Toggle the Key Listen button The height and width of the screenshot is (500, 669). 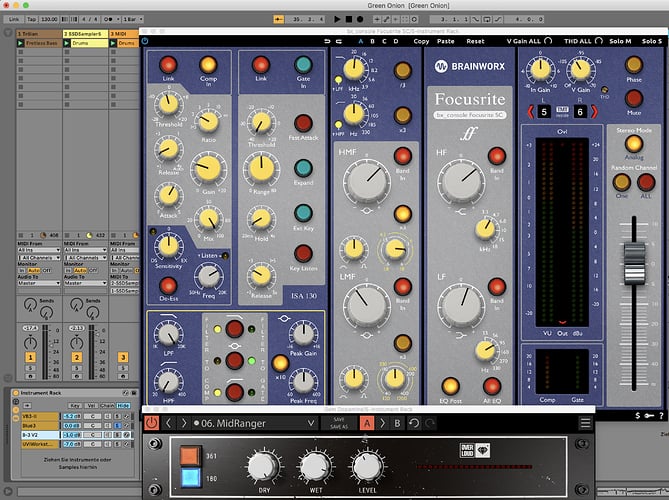pyautogui.click(x=303, y=253)
